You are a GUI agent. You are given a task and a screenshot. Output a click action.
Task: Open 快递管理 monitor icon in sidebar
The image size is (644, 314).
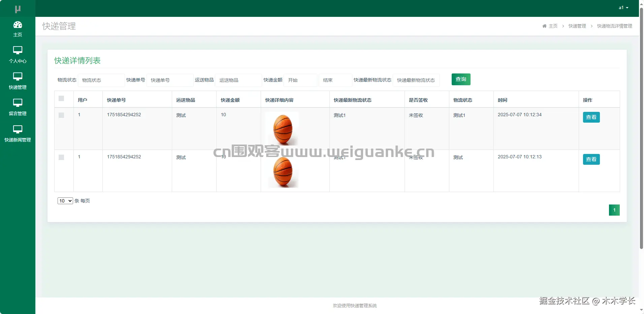(18, 77)
